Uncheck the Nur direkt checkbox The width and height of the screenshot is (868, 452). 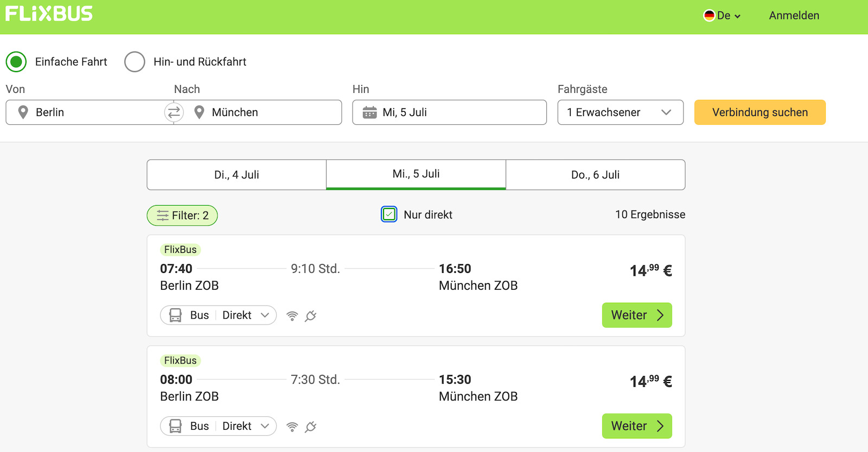coord(389,215)
